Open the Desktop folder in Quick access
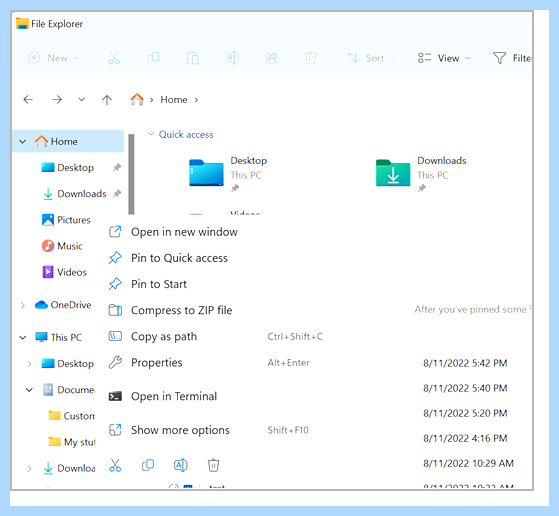 (228, 173)
